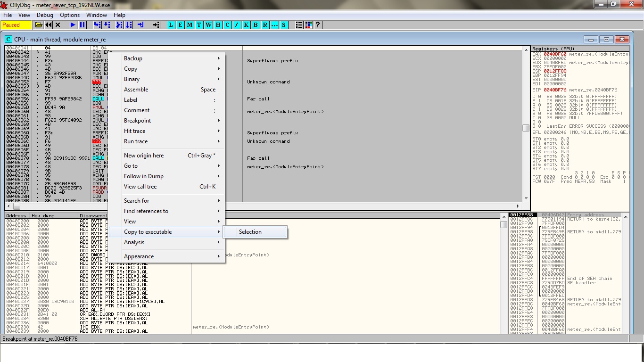Open the Log window with the L icon
The width and height of the screenshot is (644, 362).
[170, 25]
